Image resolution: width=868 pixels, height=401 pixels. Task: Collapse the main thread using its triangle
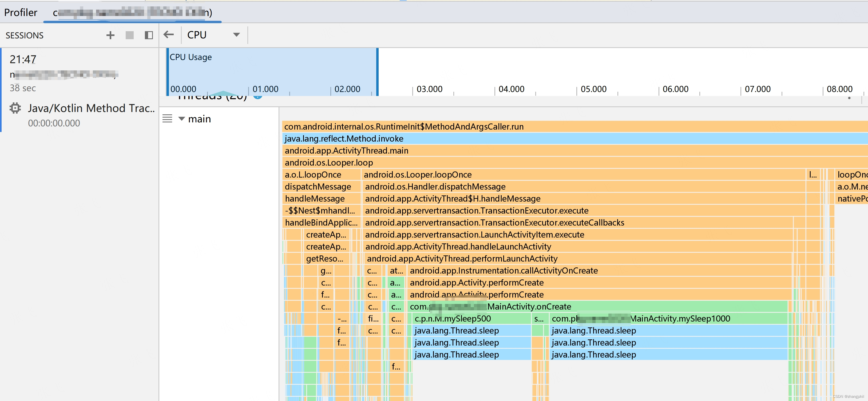[182, 119]
